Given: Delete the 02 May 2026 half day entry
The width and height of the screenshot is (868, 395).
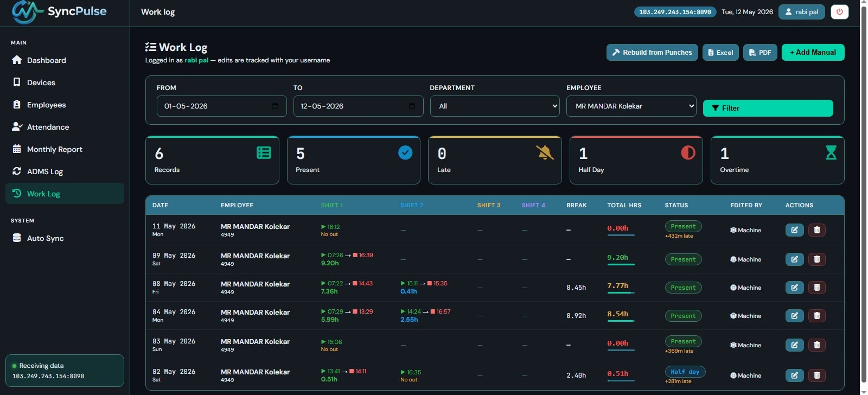Looking at the screenshot, I should (817, 375).
